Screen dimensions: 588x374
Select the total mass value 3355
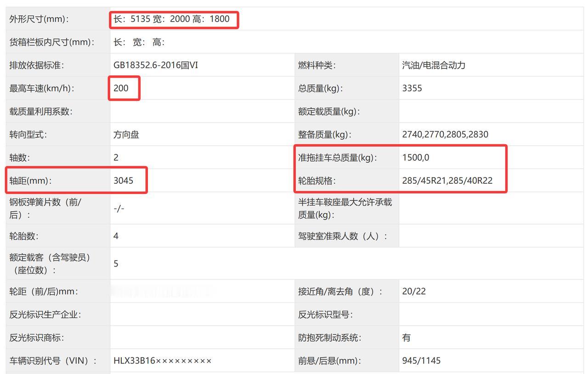click(x=411, y=88)
